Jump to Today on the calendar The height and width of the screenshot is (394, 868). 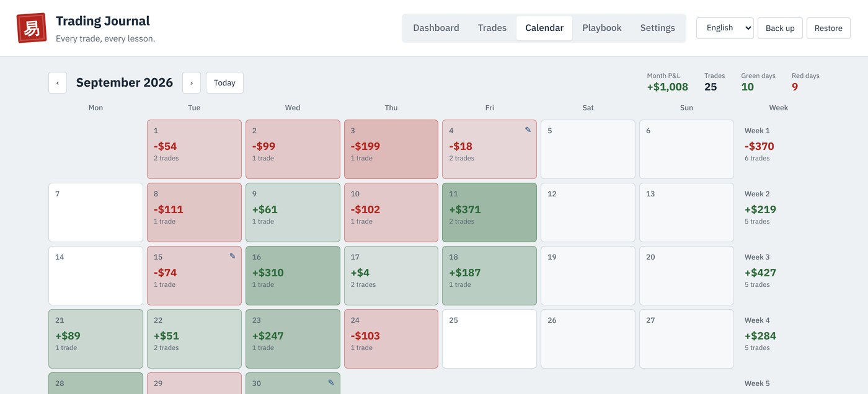pyautogui.click(x=224, y=82)
